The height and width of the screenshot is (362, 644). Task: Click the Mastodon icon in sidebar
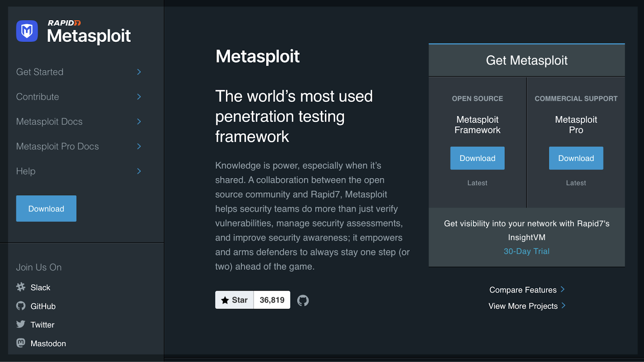coord(21,343)
